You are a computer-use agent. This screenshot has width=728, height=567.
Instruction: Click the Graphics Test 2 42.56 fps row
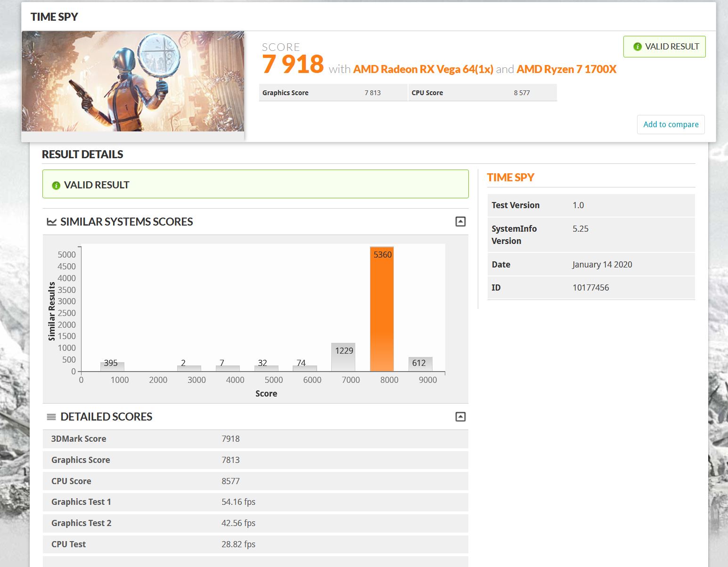click(x=255, y=523)
